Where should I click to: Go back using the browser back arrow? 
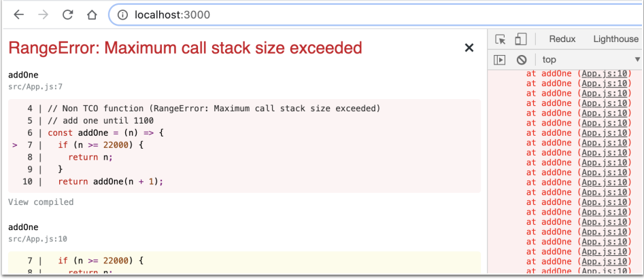19,15
